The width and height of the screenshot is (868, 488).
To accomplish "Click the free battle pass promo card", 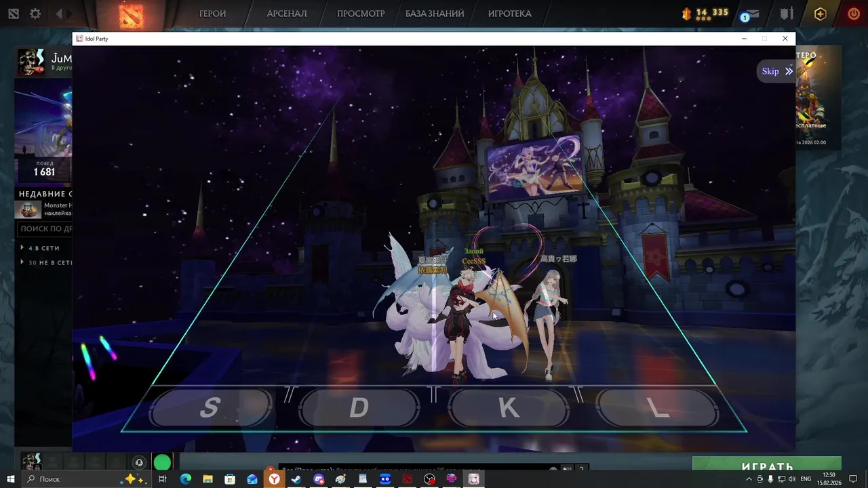I will tap(818, 97).
